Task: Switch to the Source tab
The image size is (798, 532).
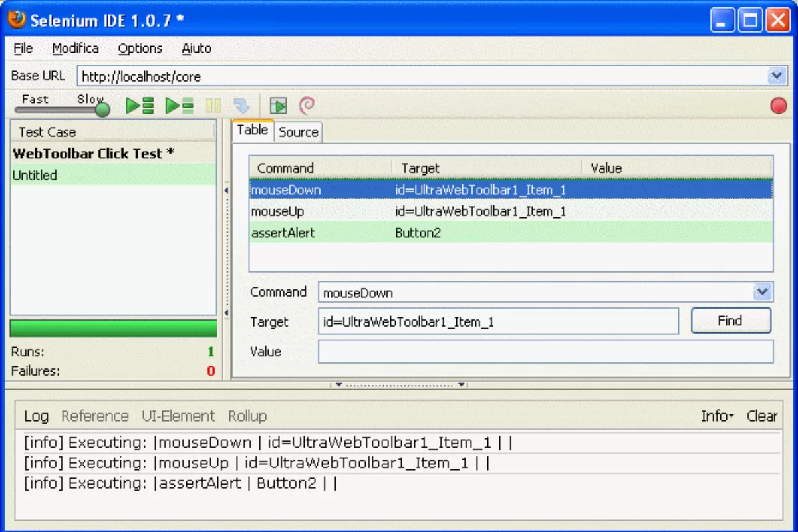Action: pos(297,132)
